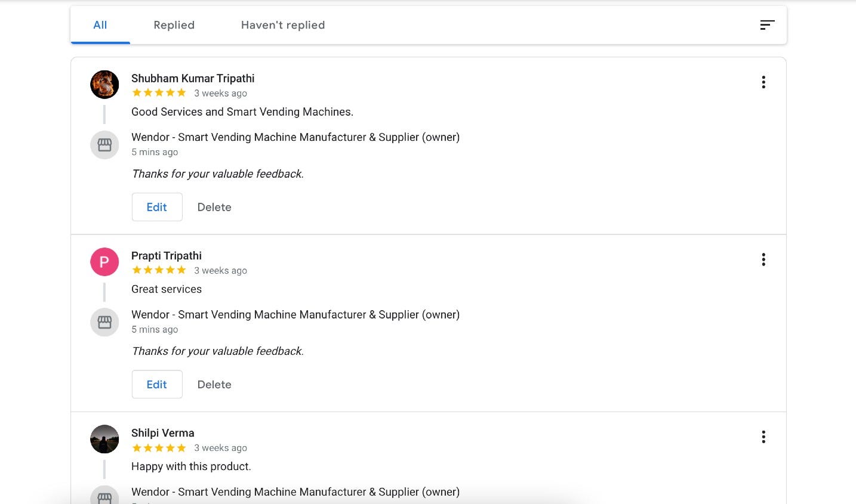The height and width of the screenshot is (504, 856).
Task: Open more options for Shubham Kumar Tripathi's review
Action: coord(763,82)
